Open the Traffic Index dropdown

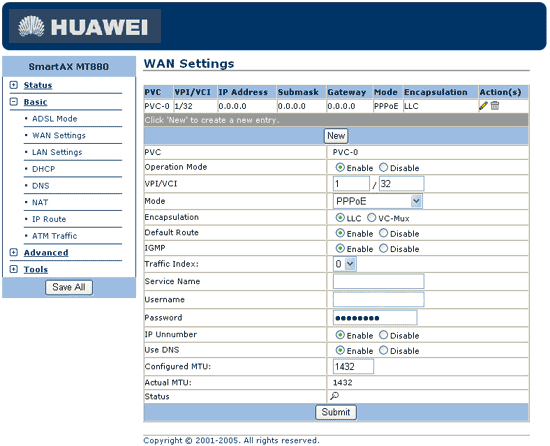pyautogui.click(x=345, y=264)
